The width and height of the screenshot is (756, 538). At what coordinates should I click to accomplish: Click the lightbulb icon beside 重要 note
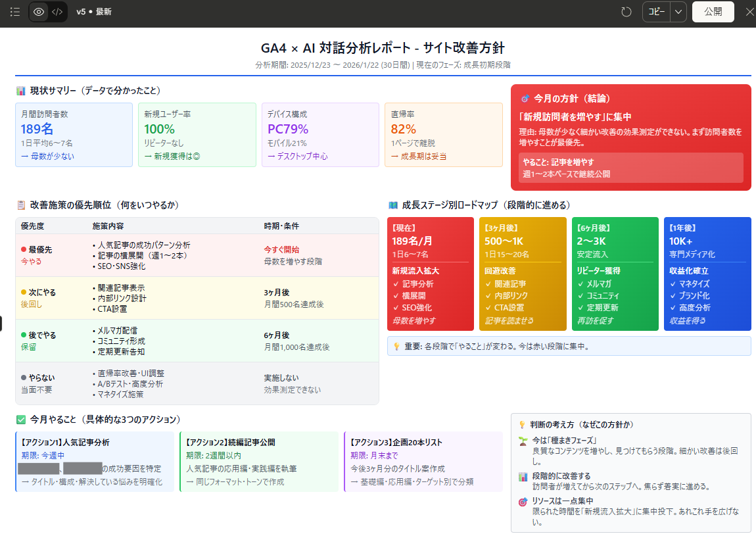[x=396, y=347]
